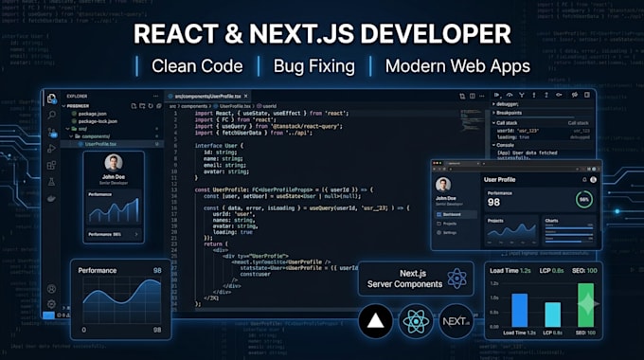This screenshot has height=360, width=644.
Task: Collapse the project root folder chevron
Action: [63, 106]
